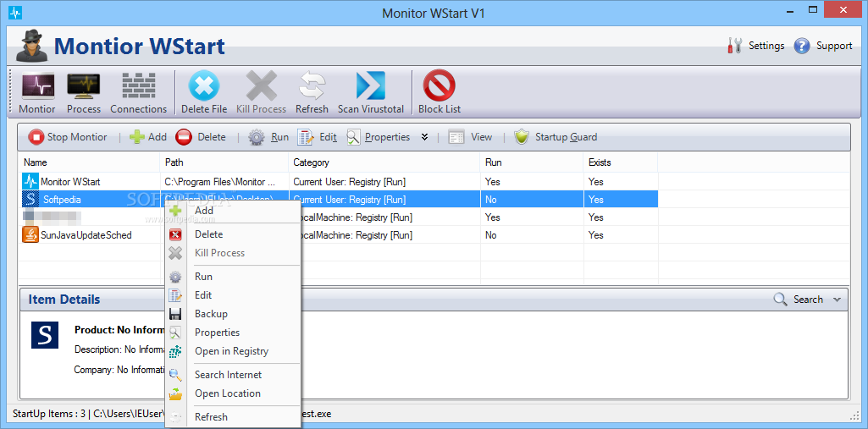Select the SunJavaUpdateSched row

pyautogui.click(x=338, y=235)
